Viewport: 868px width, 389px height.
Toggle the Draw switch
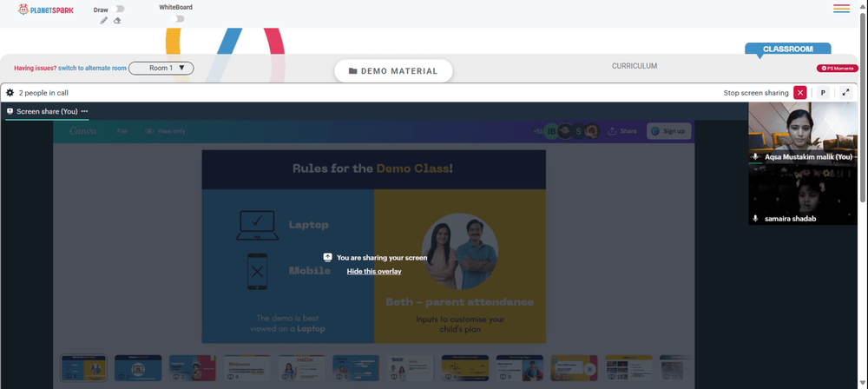[118, 9]
